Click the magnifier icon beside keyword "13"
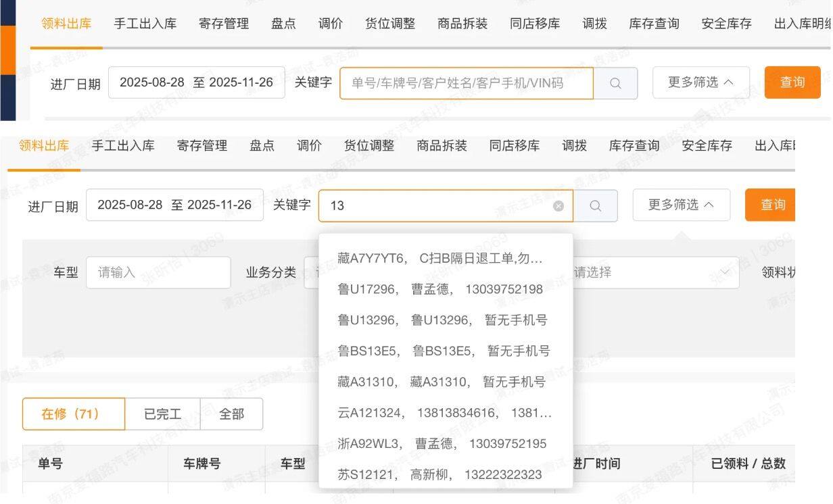Screen dimensions: 833x504 click(x=595, y=206)
